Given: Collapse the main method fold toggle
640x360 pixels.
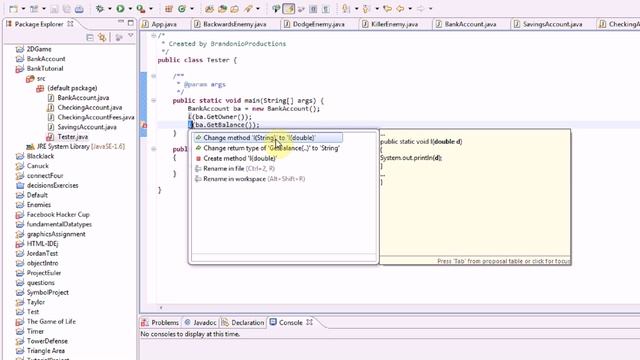Looking at the screenshot, I should [x=153, y=100].
